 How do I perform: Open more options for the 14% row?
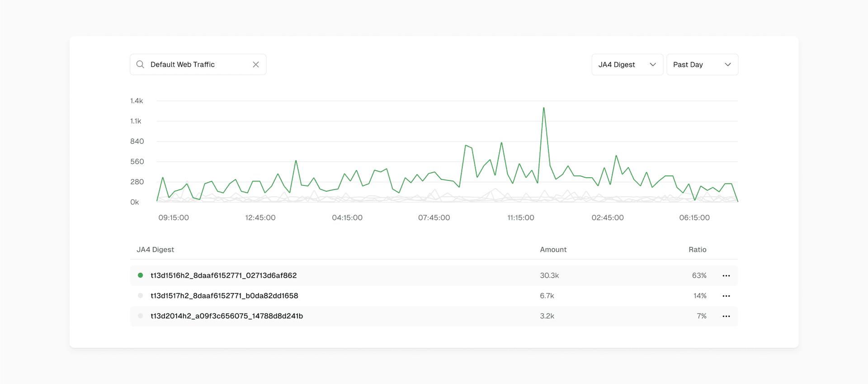coord(726,296)
